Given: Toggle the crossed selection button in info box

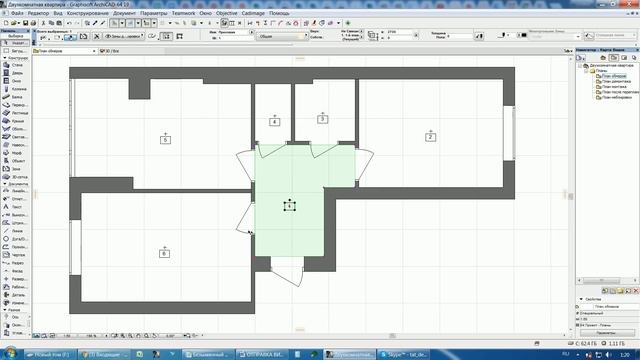Looking at the screenshot, I should pos(97,37).
